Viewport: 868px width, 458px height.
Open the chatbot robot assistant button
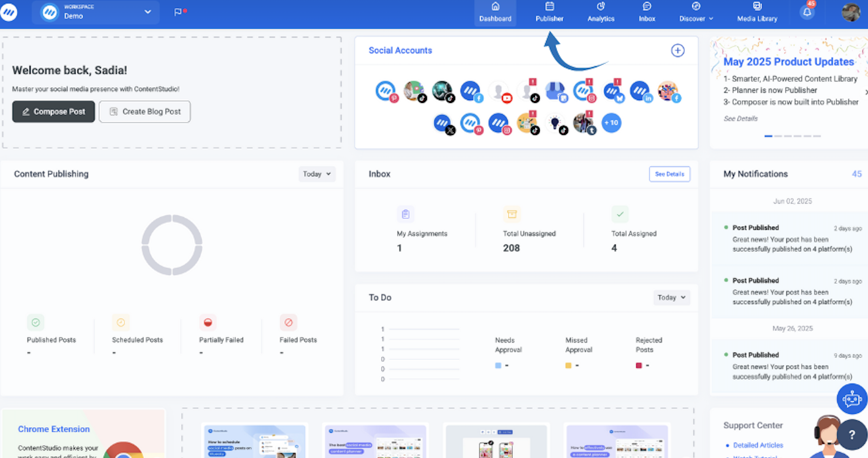click(852, 399)
